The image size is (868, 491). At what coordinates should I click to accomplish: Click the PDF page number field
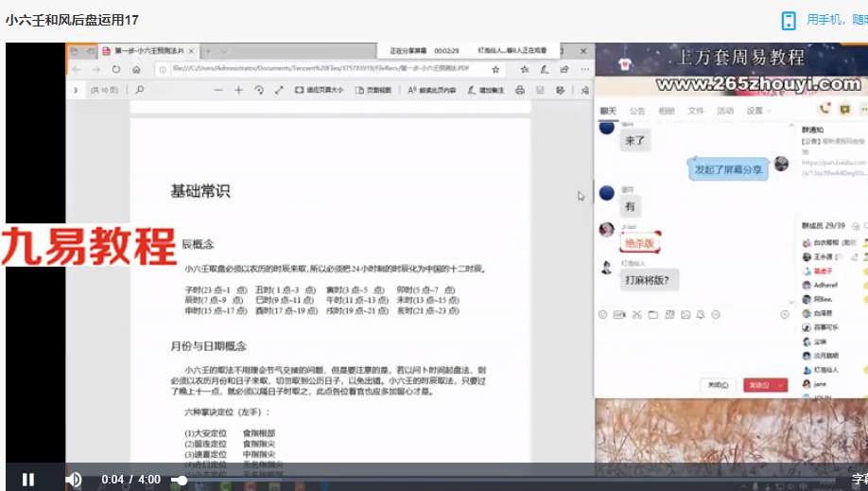76,90
